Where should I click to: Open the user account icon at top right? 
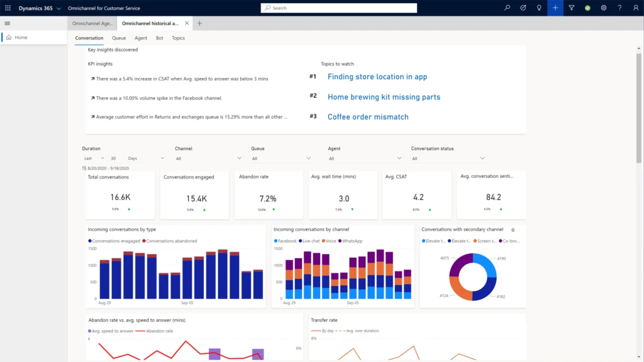(x=635, y=8)
